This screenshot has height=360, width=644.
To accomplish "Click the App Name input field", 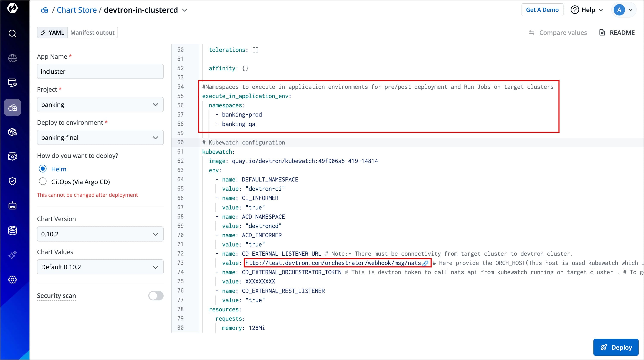I will click(x=100, y=71).
